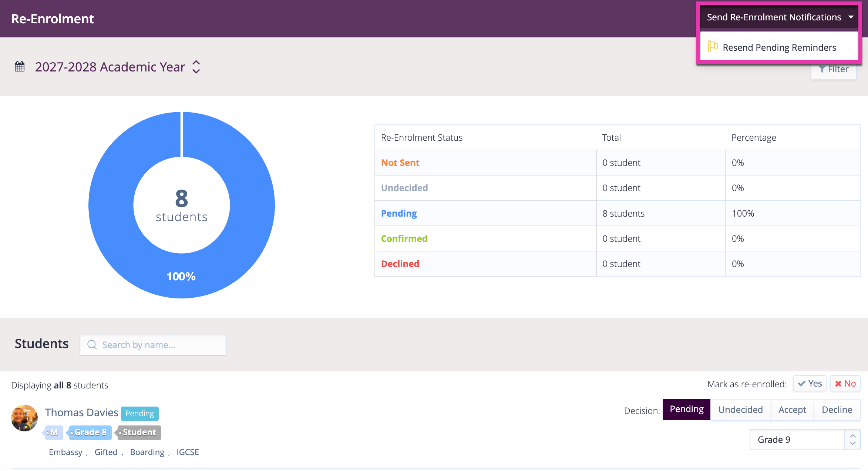The width and height of the screenshot is (868, 471).
Task: Click the Boarding label
Action: click(147, 452)
